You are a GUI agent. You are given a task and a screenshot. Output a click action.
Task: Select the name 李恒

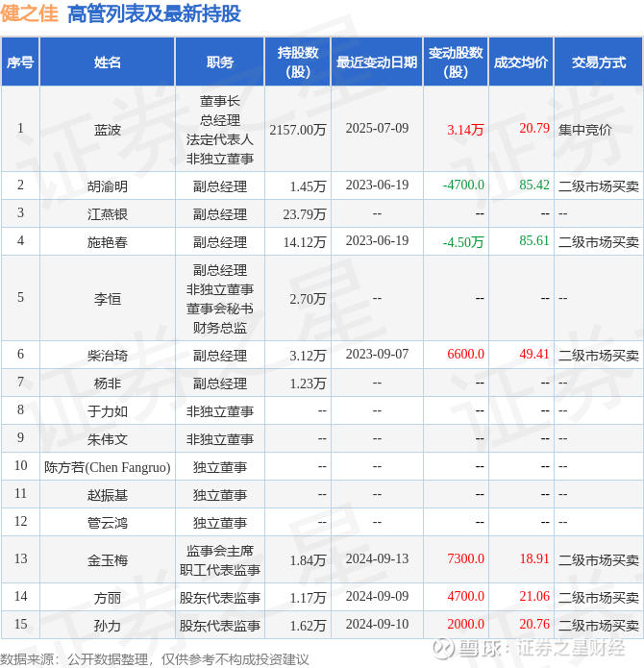click(108, 299)
